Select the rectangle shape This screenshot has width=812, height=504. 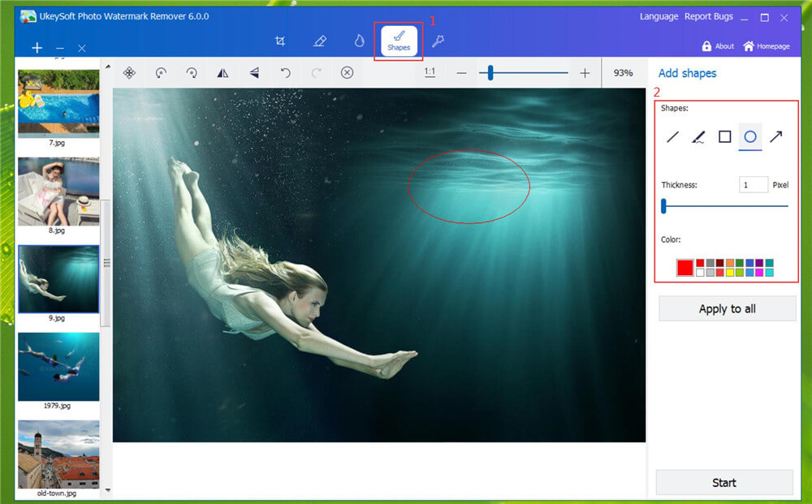point(724,137)
